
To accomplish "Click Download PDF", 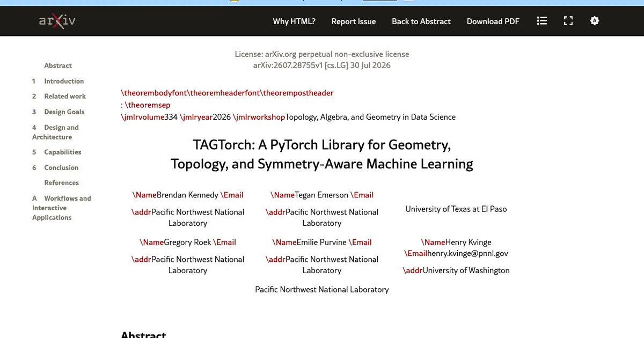I will (493, 21).
